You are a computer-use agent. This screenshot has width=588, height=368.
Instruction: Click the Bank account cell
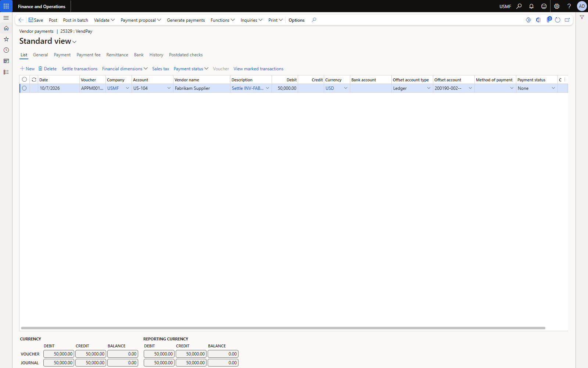[x=370, y=88]
